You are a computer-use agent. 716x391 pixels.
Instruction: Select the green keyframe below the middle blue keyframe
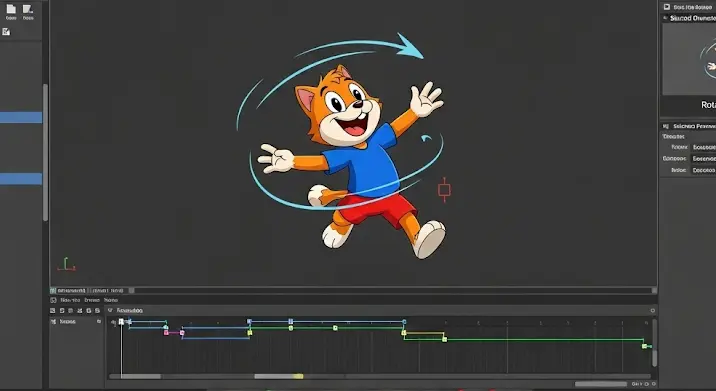coord(291,328)
